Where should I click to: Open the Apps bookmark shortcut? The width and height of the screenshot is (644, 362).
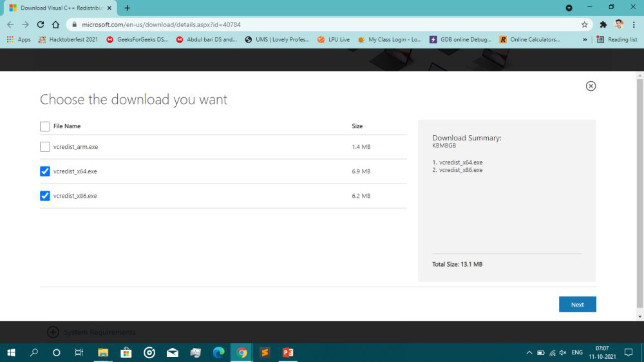[x=19, y=39]
